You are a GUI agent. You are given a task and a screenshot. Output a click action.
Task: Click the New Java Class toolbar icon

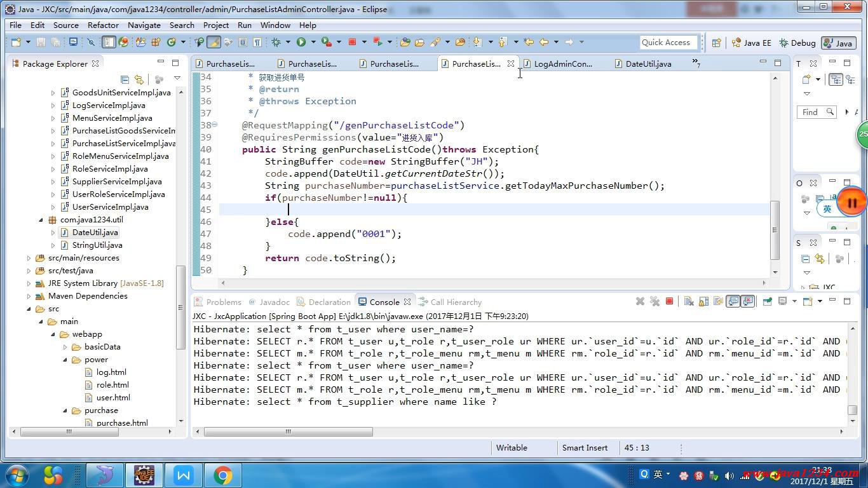click(x=171, y=42)
